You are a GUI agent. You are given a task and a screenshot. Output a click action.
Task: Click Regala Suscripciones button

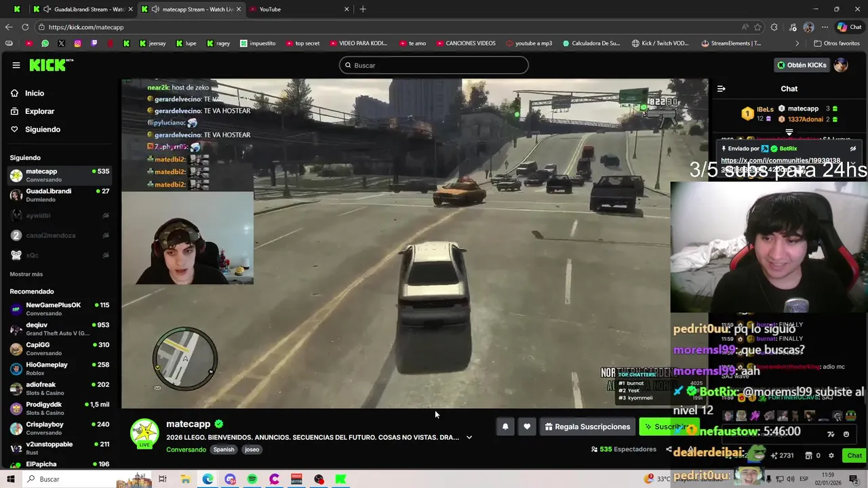click(587, 426)
